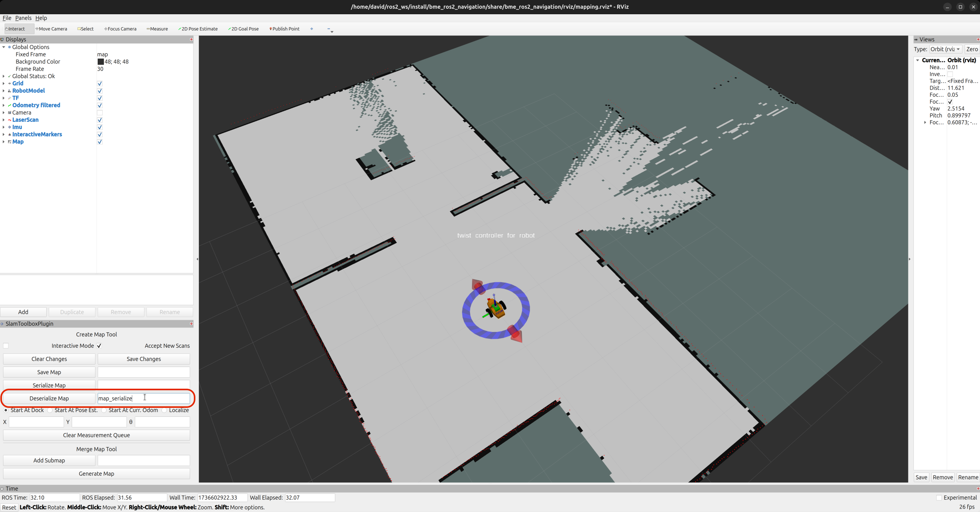980x512 pixels.
Task: Select the Localize radio button
Action: pyautogui.click(x=165, y=410)
